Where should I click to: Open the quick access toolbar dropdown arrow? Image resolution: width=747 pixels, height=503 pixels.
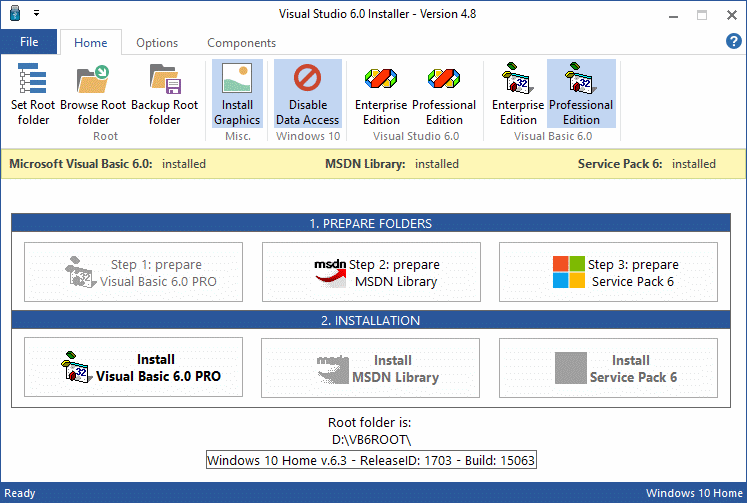pyautogui.click(x=36, y=13)
